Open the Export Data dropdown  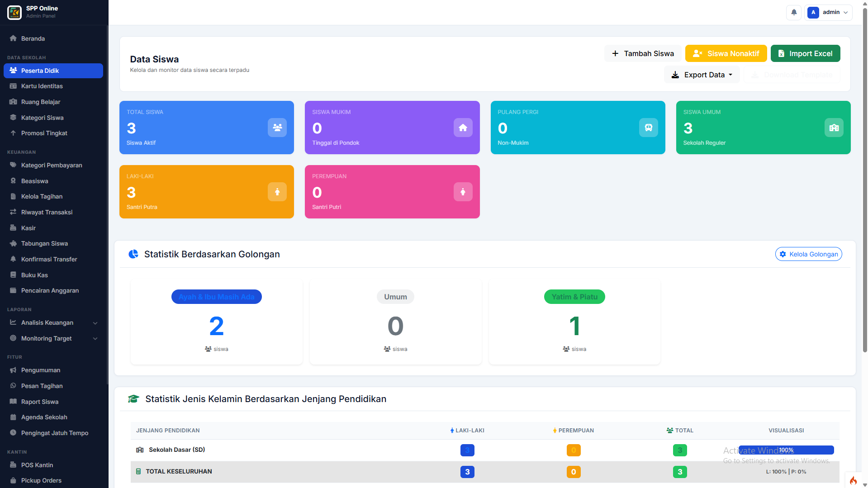pos(702,75)
